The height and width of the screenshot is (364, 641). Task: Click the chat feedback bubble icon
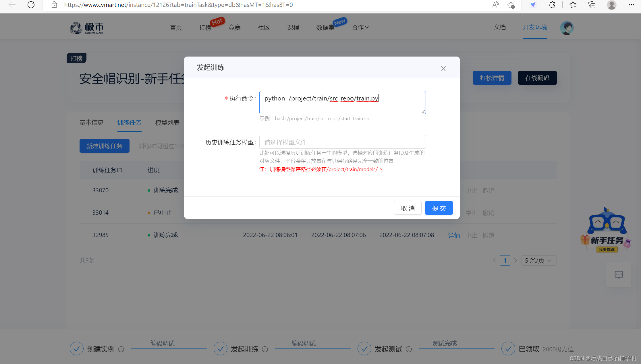click(619, 275)
